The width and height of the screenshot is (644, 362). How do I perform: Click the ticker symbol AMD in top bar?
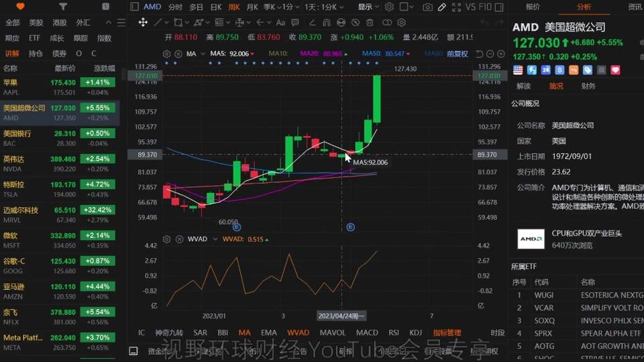pyautogui.click(x=152, y=7)
